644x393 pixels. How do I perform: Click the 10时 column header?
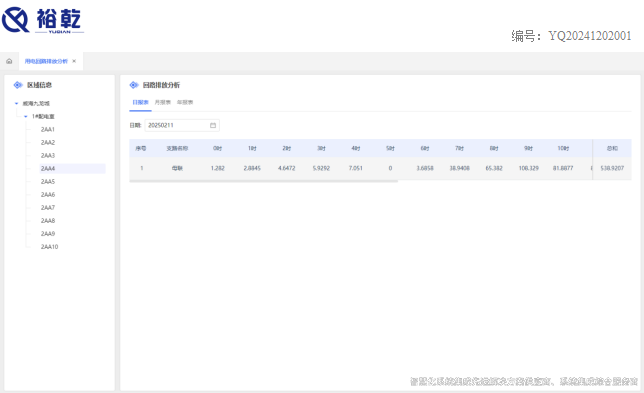pos(563,148)
